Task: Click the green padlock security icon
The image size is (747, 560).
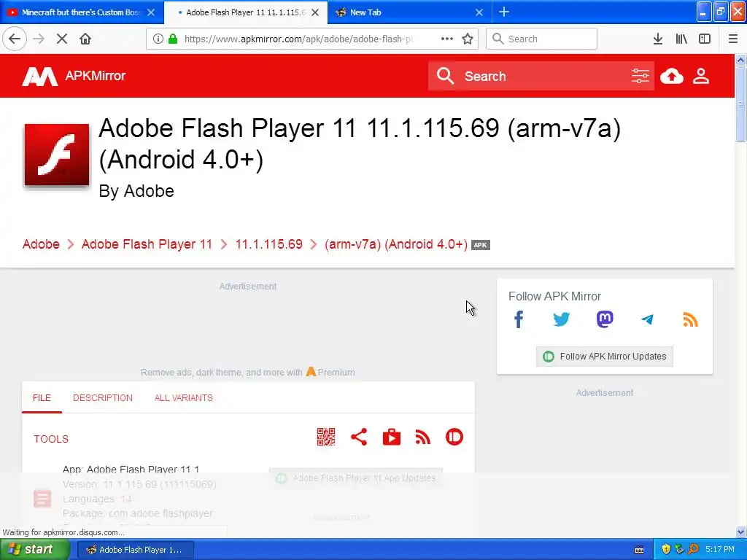Action: click(173, 39)
